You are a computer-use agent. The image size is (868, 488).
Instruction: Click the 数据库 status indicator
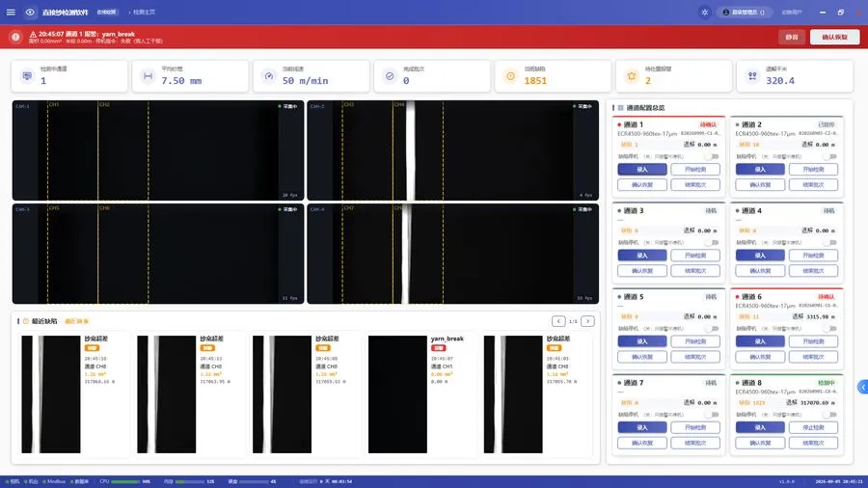coord(80,481)
